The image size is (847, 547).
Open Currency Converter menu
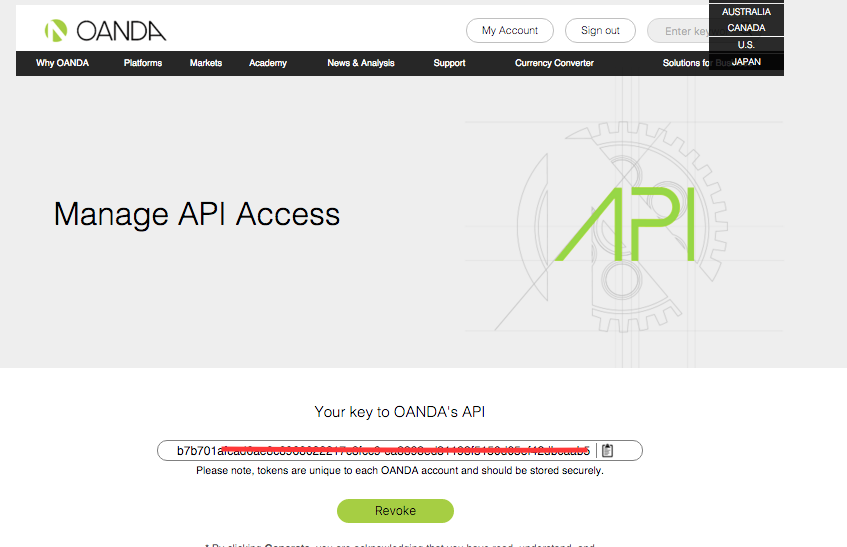point(554,63)
